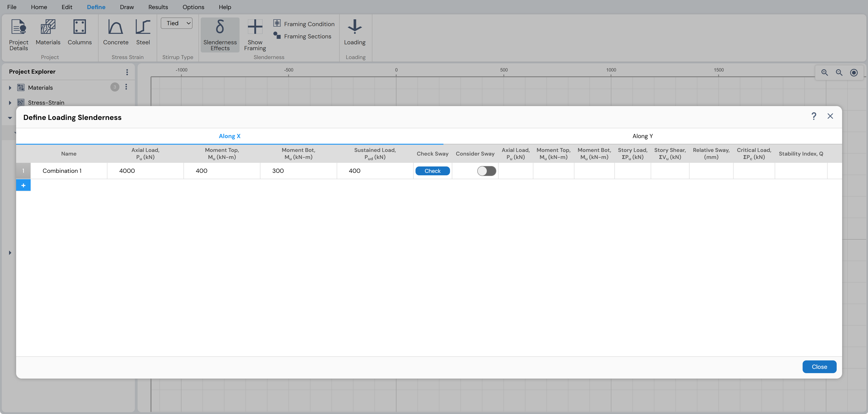Toggle Consider Sway for Combination 1
The image size is (868, 414).
click(x=486, y=171)
